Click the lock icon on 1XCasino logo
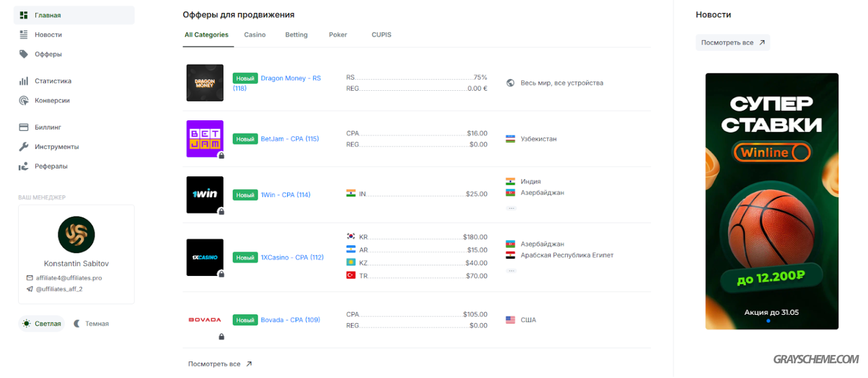The image size is (868, 378). [221, 274]
